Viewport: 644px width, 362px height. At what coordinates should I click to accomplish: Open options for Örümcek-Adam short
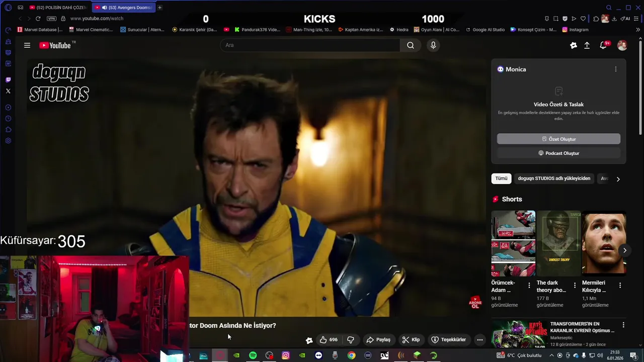529,286
